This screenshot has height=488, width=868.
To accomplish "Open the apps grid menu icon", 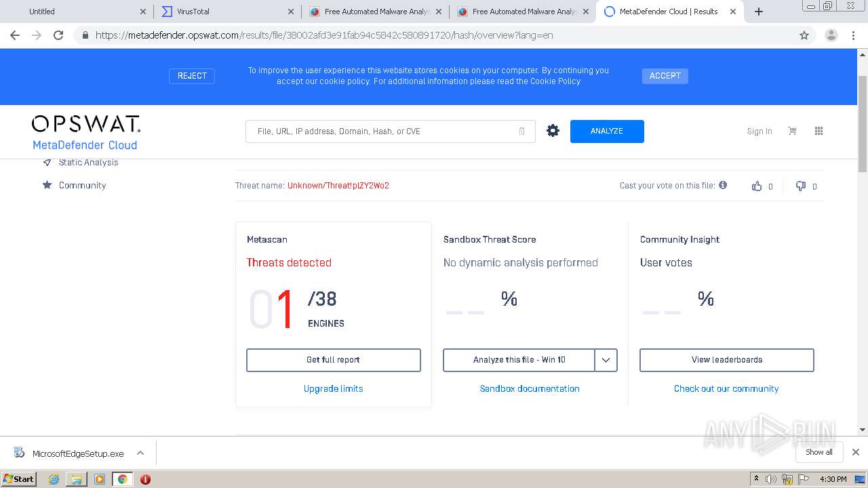I will pos(818,131).
